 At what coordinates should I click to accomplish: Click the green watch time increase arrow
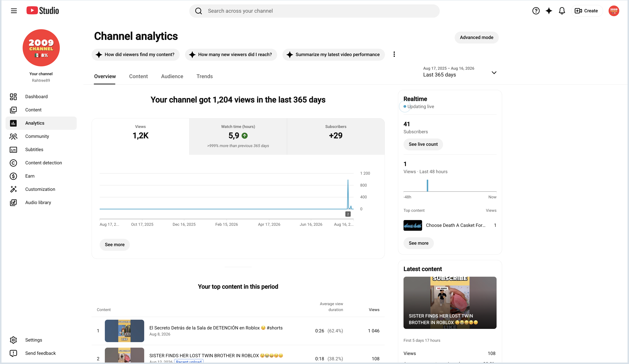pos(245,135)
